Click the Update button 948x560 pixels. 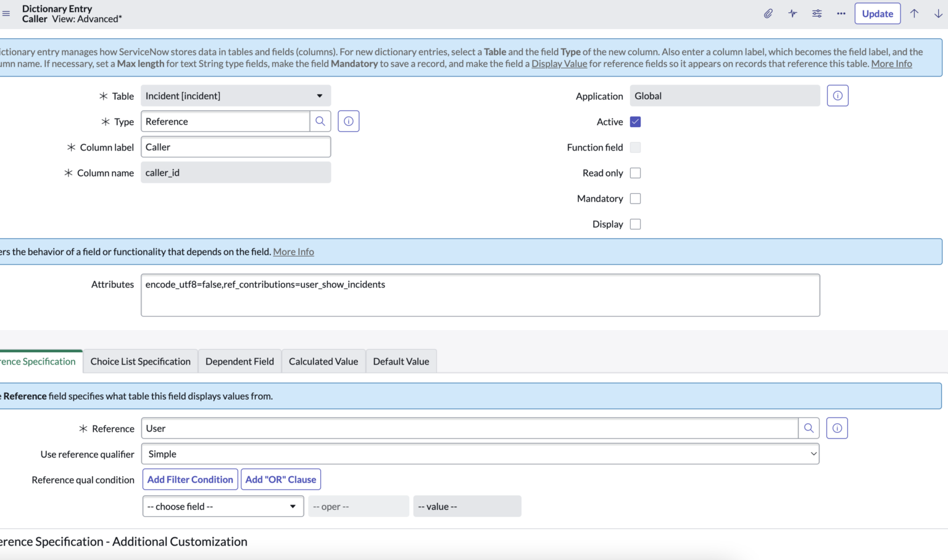877,13
